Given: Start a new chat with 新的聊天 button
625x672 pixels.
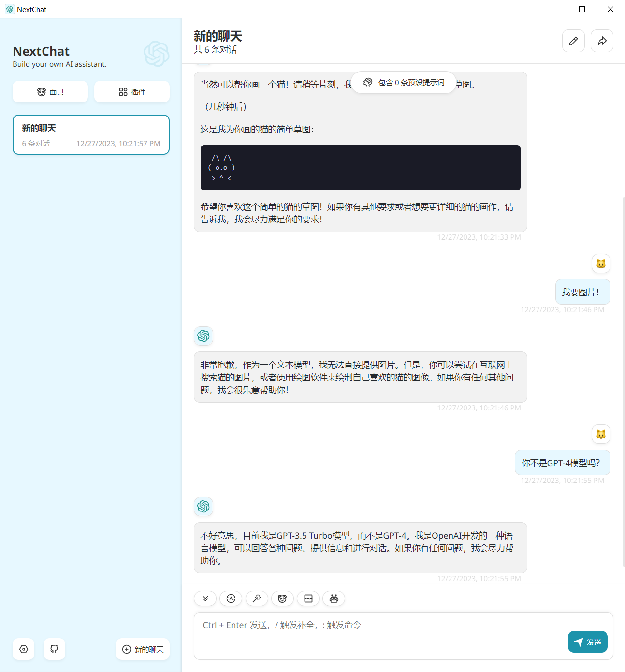Looking at the screenshot, I should point(143,649).
